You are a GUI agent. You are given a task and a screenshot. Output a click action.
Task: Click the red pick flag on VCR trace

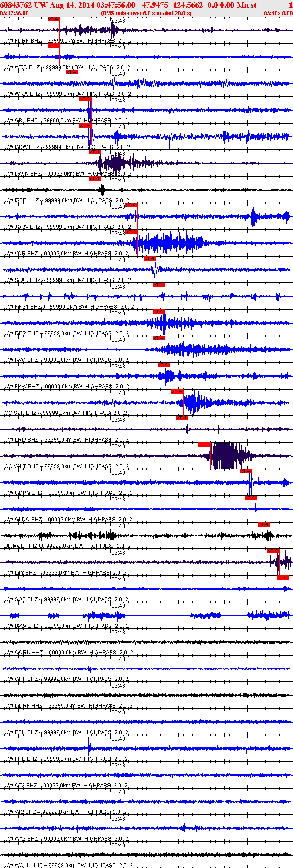tap(131, 232)
